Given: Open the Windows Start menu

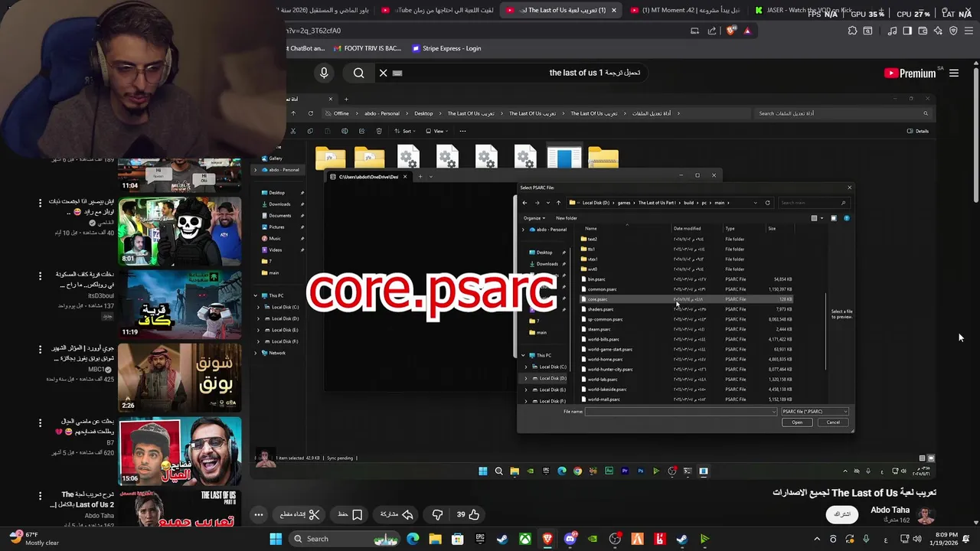Looking at the screenshot, I should pyautogui.click(x=276, y=539).
